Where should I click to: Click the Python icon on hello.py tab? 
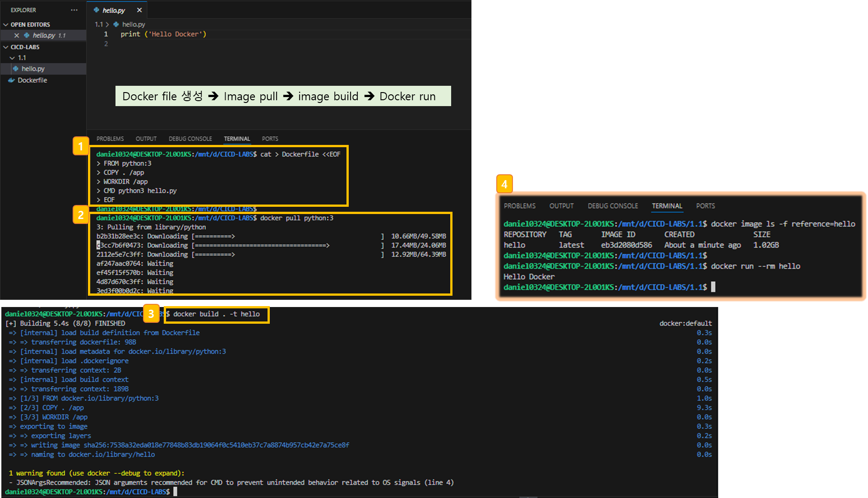[97, 10]
